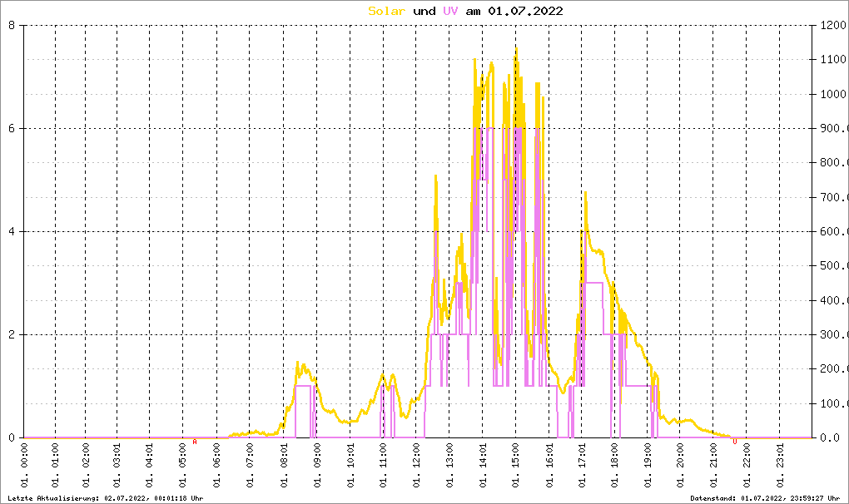Click the red 'U' sunset marker
The height and width of the screenshot is (504, 849).
[x=735, y=442]
